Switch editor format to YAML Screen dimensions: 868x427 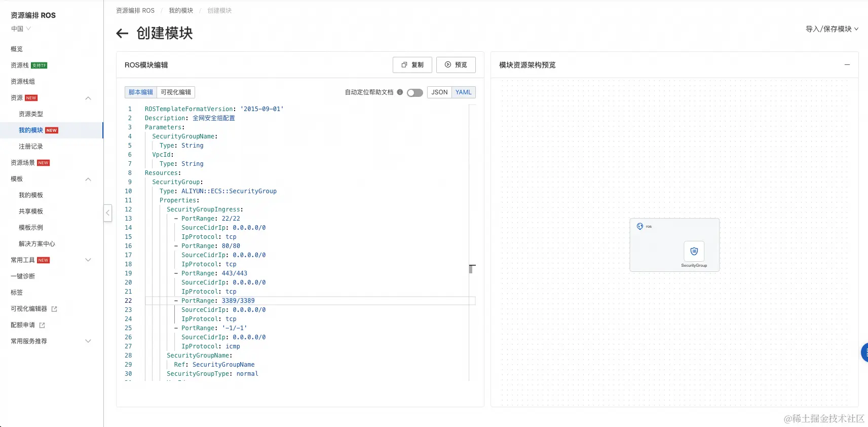[464, 92]
